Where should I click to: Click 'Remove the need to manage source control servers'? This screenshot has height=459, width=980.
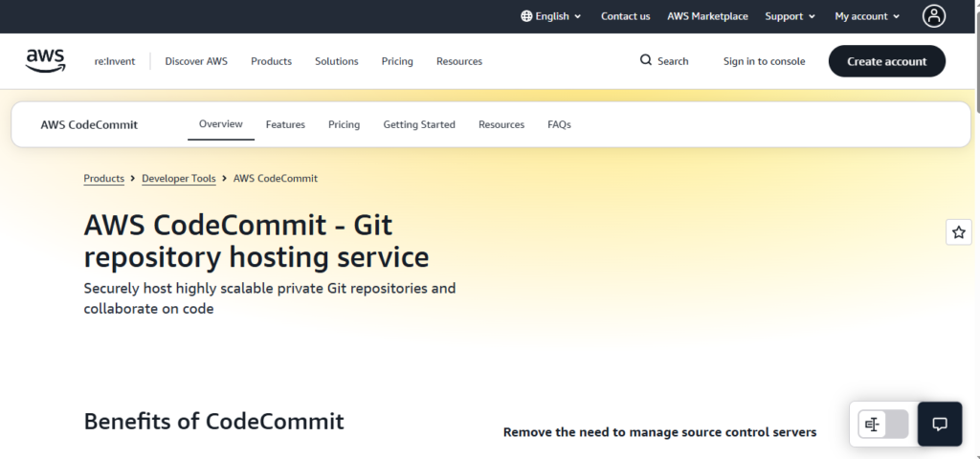[x=660, y=432]
